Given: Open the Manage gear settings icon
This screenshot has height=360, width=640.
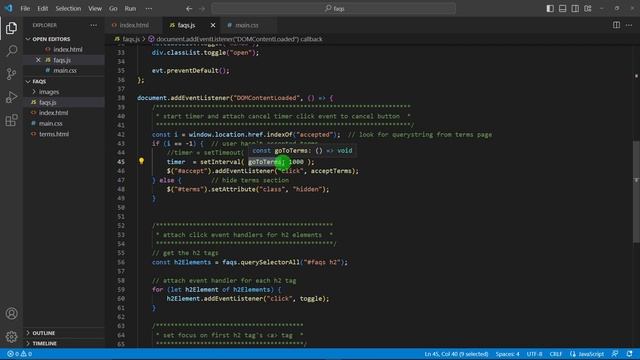Looking at the screenshot, I should (x=11, y=336).
